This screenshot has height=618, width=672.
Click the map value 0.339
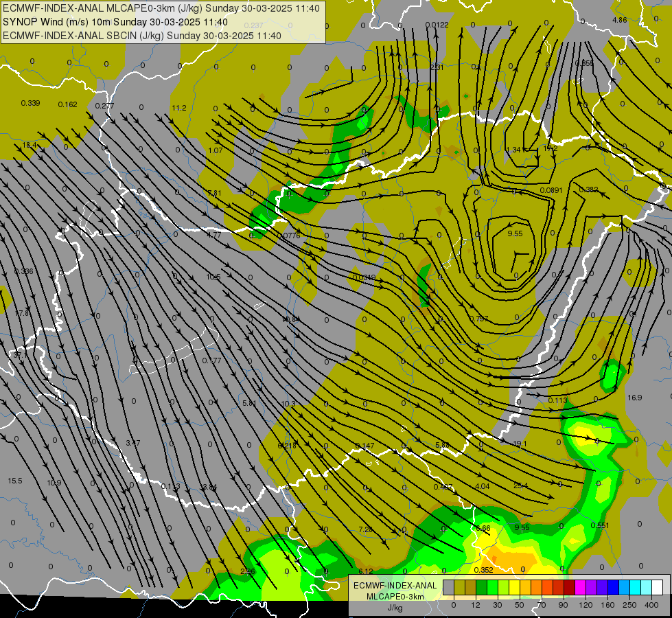[x=30, y=103]
